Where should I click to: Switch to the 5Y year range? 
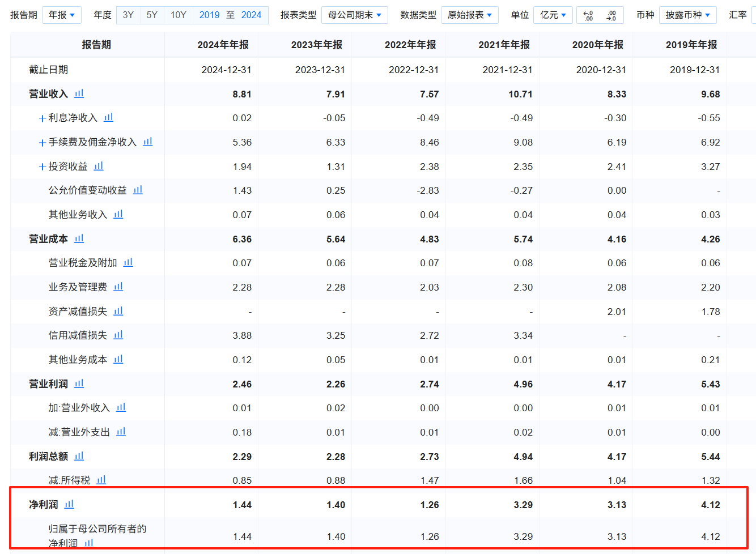point(152,15)
